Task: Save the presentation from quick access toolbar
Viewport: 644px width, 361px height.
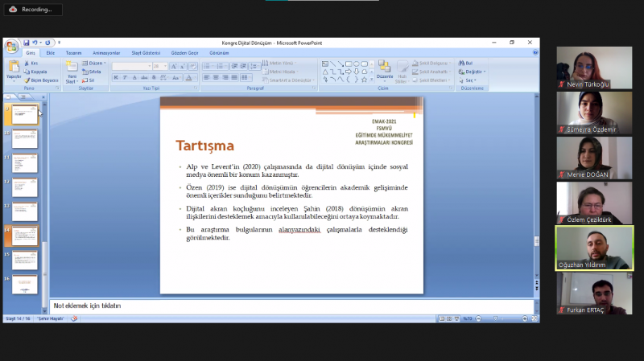Action: (x=27, y=43)
